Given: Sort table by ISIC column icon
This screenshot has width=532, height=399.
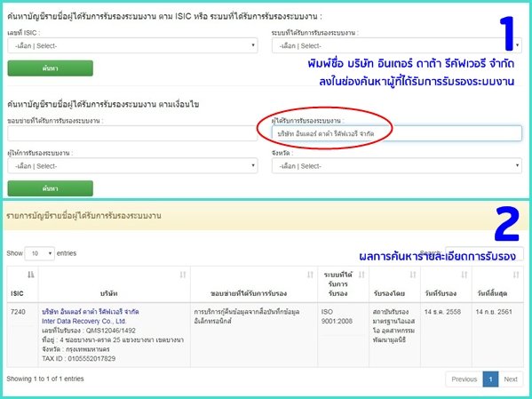Looking at the screenshot, I should [31, 275].
